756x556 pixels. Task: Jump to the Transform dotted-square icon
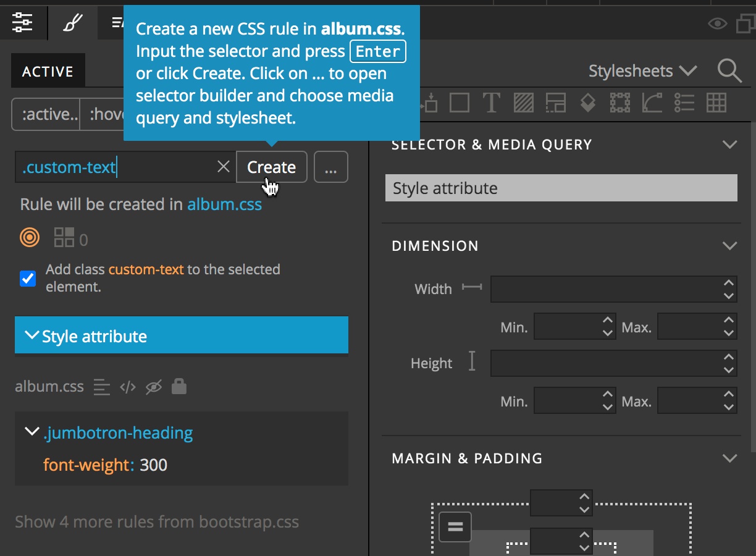pyautogui.click(x=619, y=103)
